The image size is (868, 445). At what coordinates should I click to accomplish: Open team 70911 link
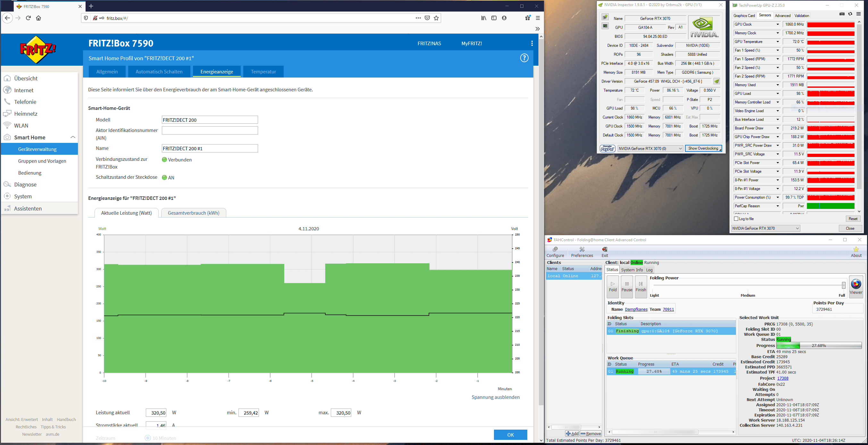tap(668, 309)
